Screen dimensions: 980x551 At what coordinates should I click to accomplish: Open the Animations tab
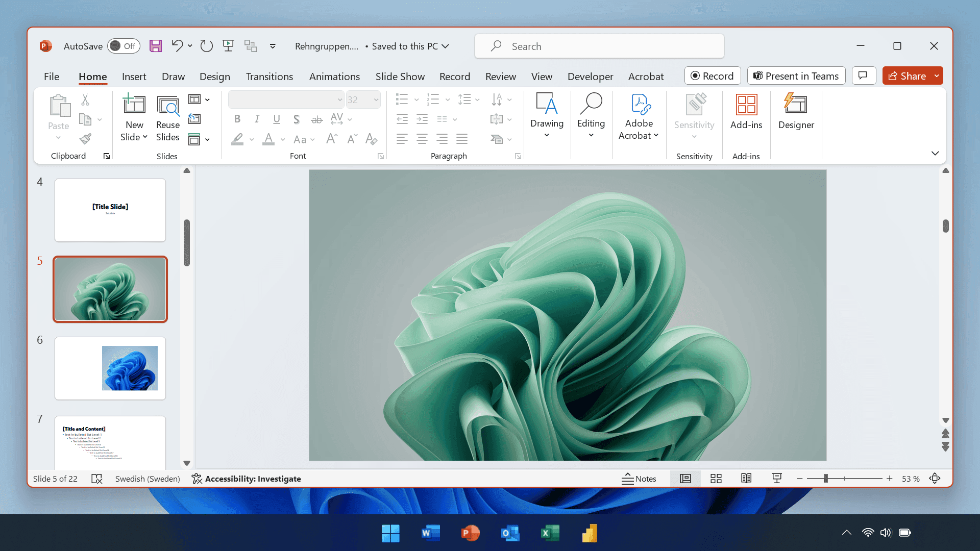pyautogui.click(x=334, y=77)
